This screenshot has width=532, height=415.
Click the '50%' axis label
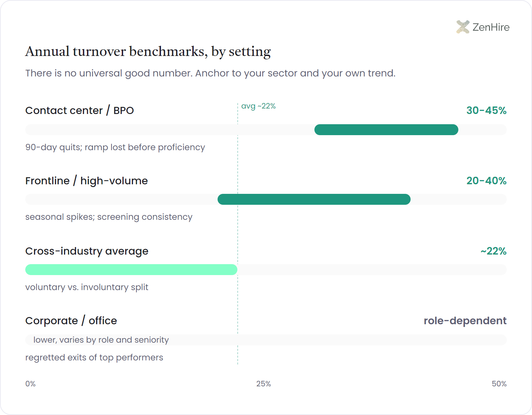click(x=499, y=384)
